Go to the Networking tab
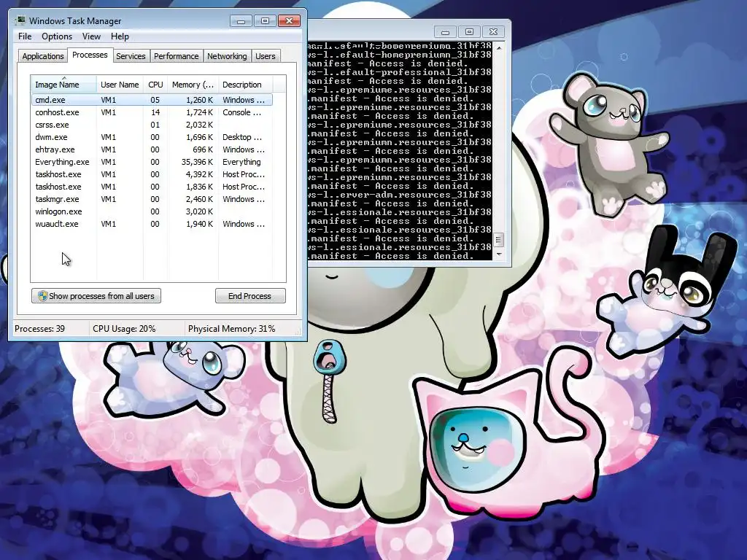 (227, 56)
